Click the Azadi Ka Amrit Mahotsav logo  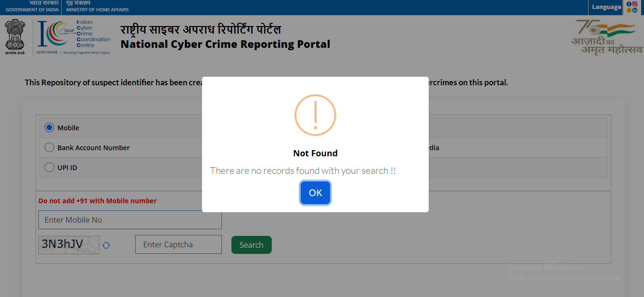coord(607,37)
